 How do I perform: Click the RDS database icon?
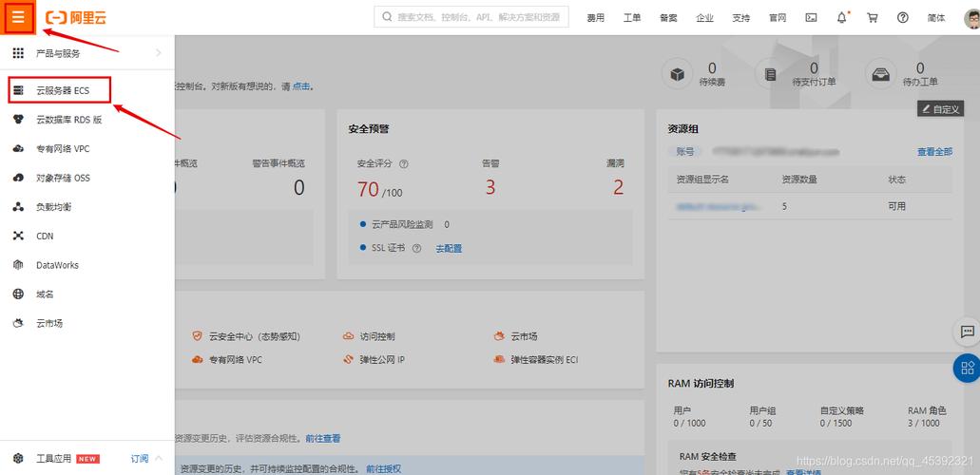coord(18,120)
